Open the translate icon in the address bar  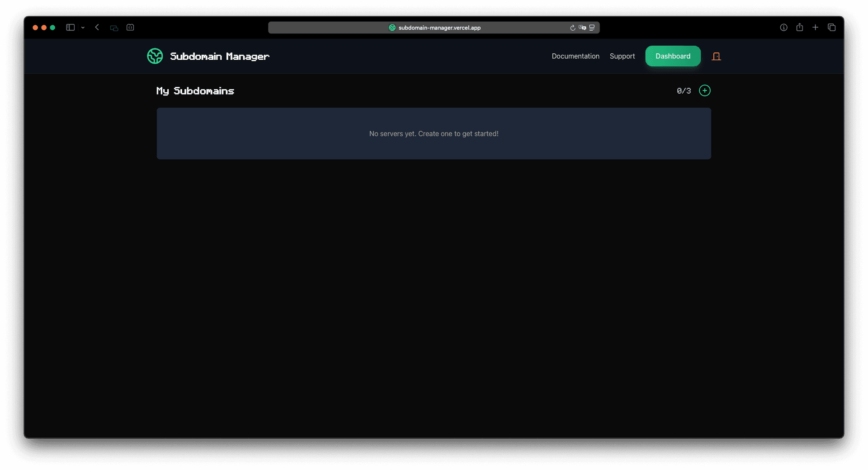tap(582, 28)
